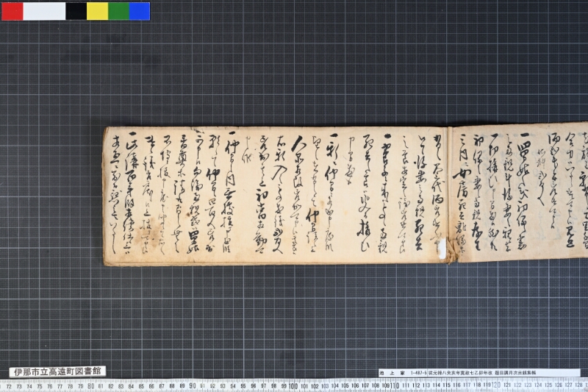Click the ruler mark 90

(193, 386)
